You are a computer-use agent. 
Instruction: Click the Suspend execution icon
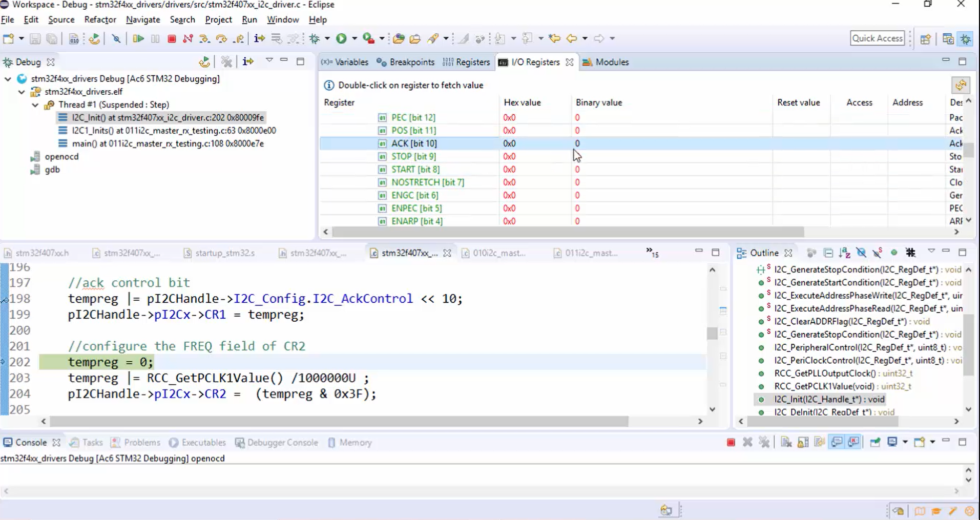click(x=155, y=38)
